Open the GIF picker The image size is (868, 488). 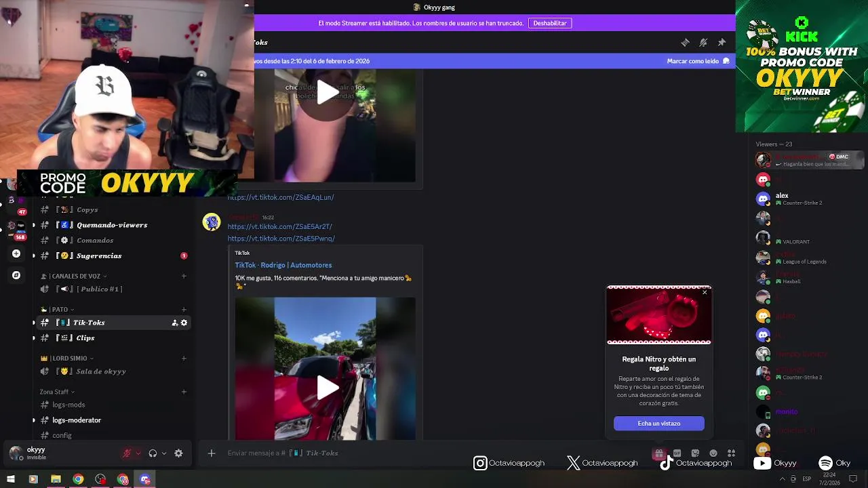tap(677, 453)
